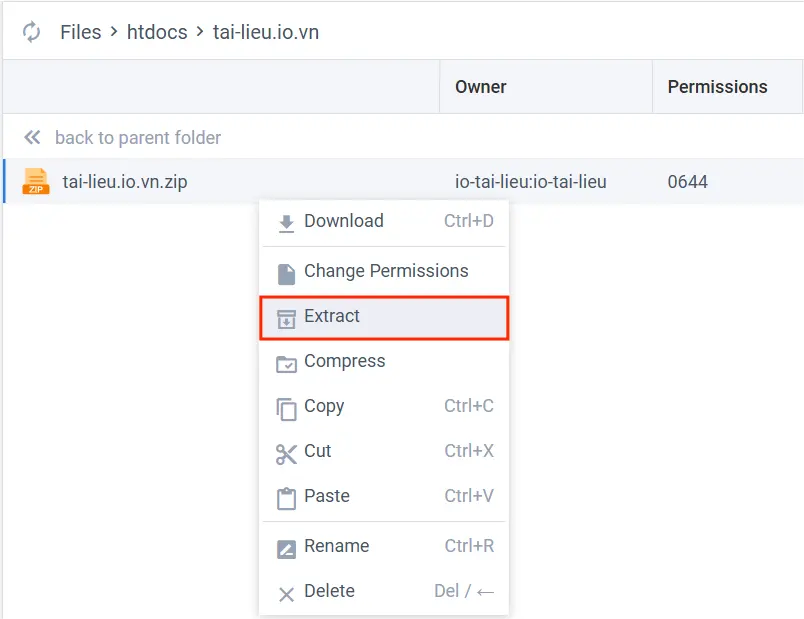Viewport: 804px width, 619px height.
Task: Click the pencil icon next to Rename
Action: pyautogui.click(x=285, y=546)
